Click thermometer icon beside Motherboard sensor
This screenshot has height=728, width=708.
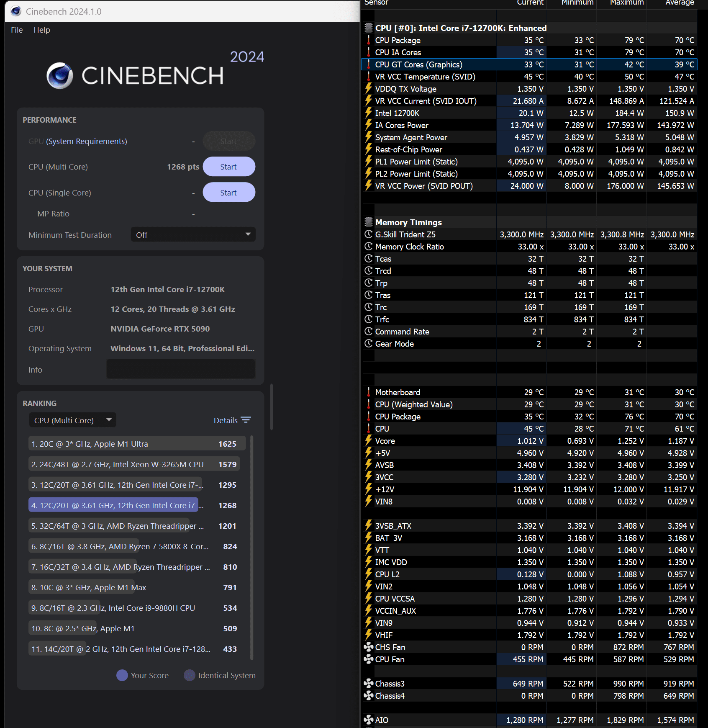click(x=368, y=392)
